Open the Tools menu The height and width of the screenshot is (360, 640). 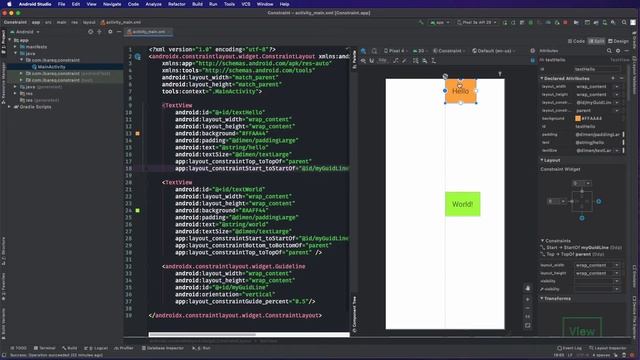[x=229, y=4]
